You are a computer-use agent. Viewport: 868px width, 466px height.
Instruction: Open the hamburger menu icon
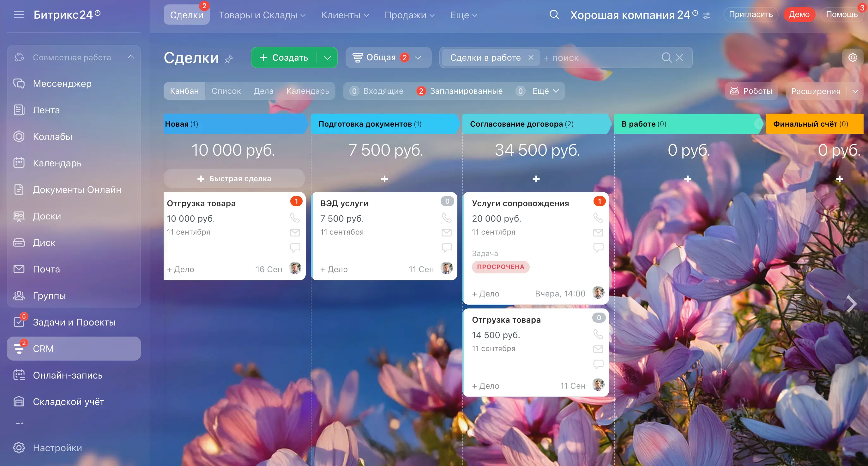(19, 15)
